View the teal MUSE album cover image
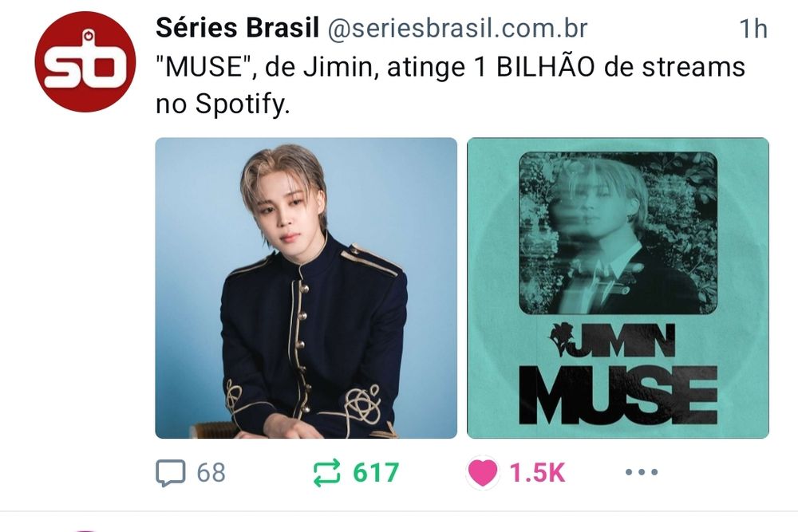Viewport: 798px width, 532px height. [x=618, y=288]
